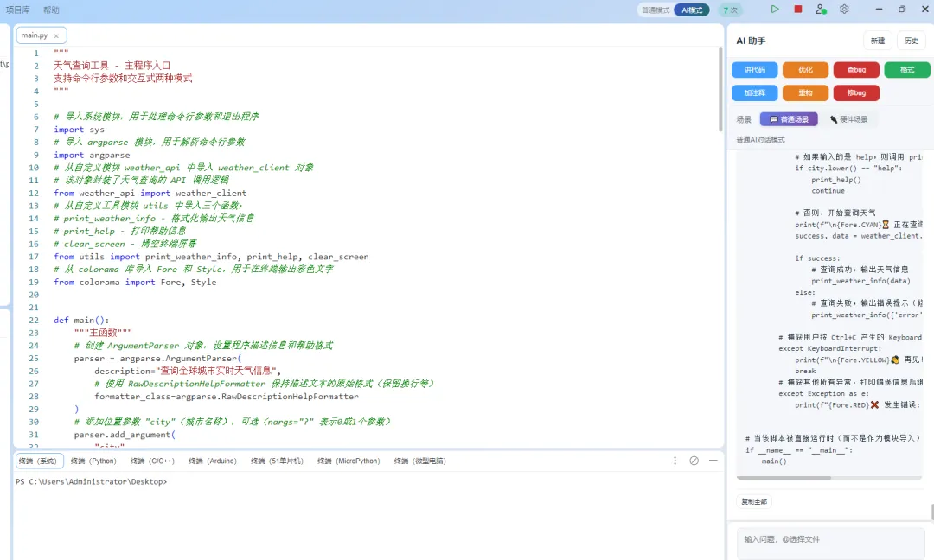Switch to the 终端 (C/C++) tab
The height and width of the screenshot is (560, 934).
click(152, 461)
